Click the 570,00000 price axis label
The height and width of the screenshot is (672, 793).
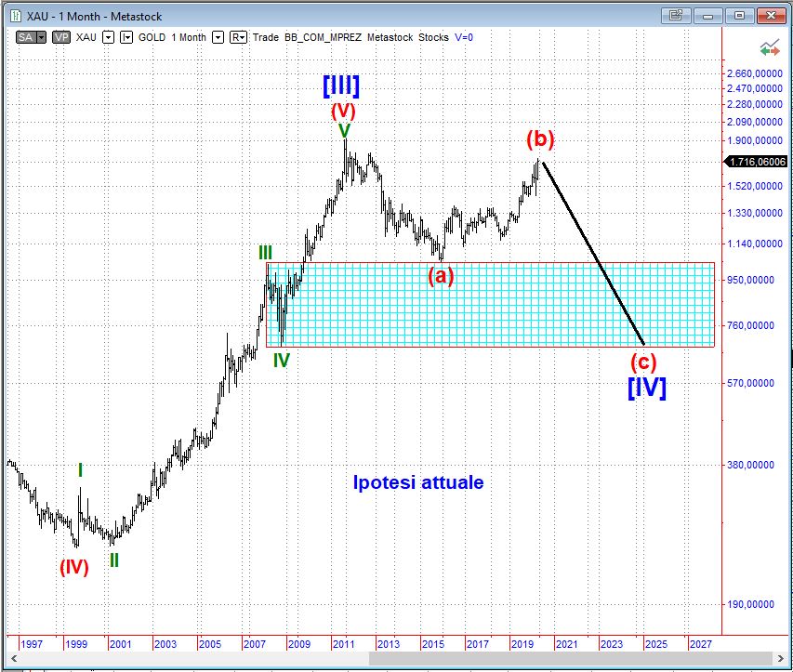[750, 383]
